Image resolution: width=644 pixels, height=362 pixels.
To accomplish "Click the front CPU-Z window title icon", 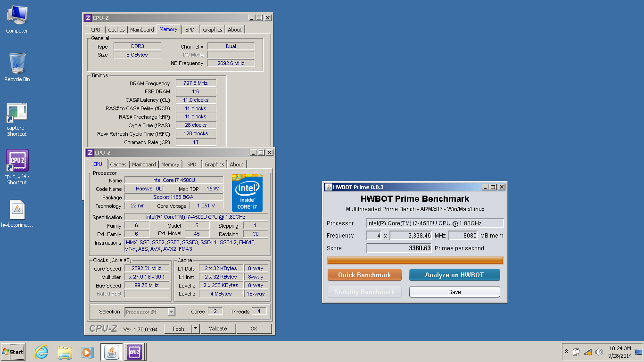I will point(90,153).
